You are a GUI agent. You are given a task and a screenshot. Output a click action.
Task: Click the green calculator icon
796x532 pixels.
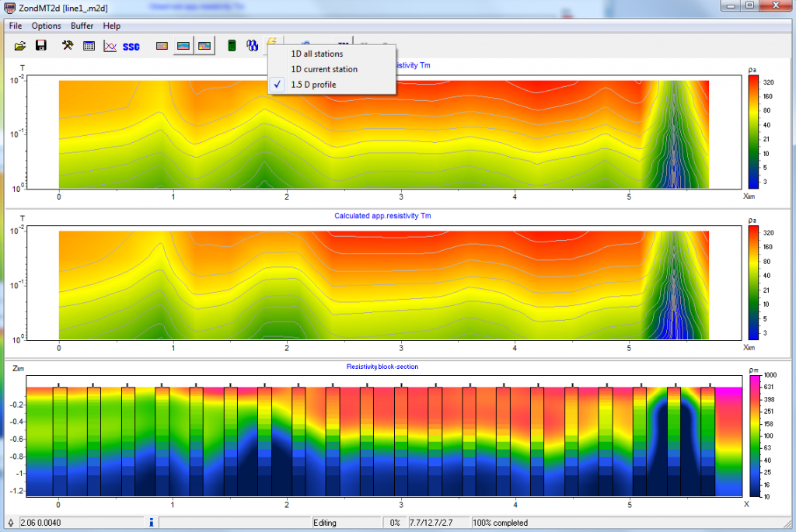click(x=231, y=46)
